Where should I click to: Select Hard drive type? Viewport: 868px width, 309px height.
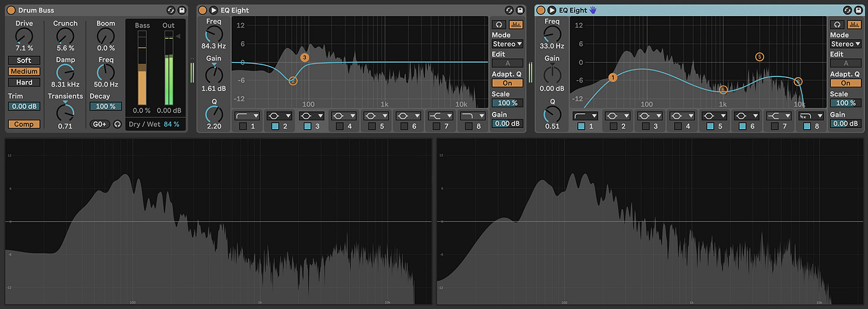click(x=24, y=82)
